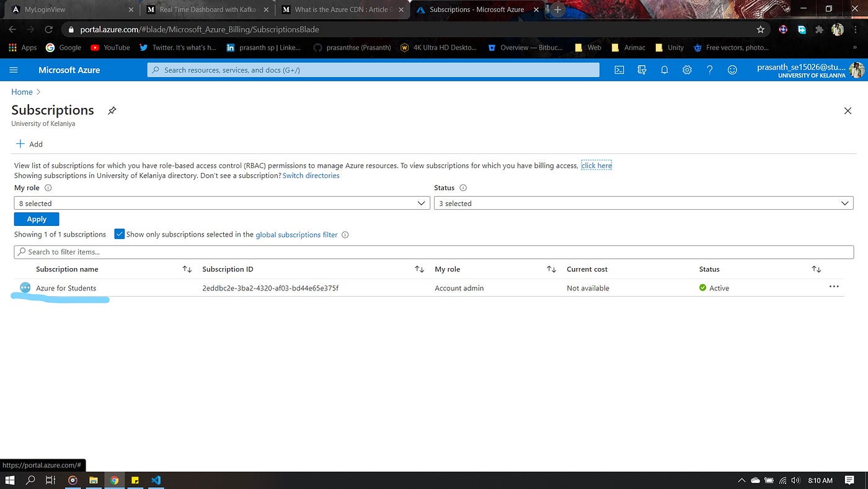Open the LinkedIn prasanth sp bookmark
This screenshot has width=868, height=489.
coord(263,47)
